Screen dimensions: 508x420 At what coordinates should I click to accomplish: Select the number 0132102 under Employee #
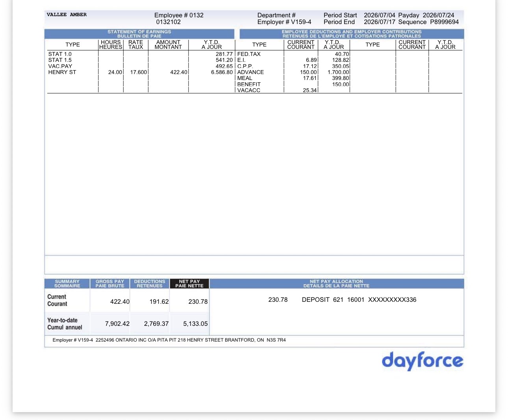(x=169, y=22)
